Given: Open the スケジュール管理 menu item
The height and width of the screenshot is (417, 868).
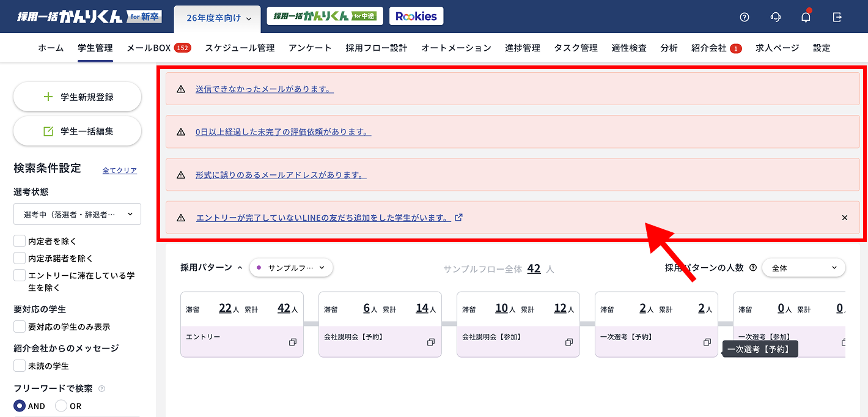Looking at the screenshot, I should coord(240,48).
